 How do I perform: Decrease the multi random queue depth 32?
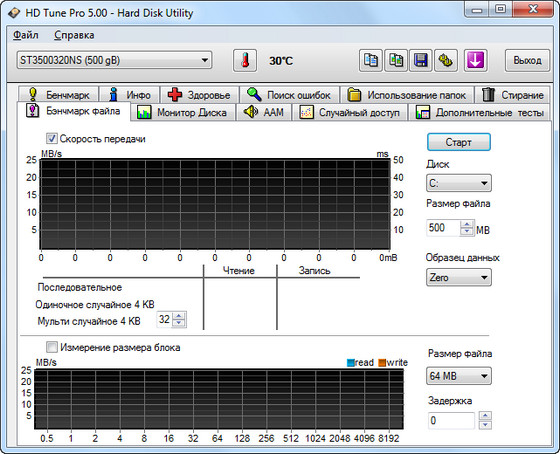179,323
